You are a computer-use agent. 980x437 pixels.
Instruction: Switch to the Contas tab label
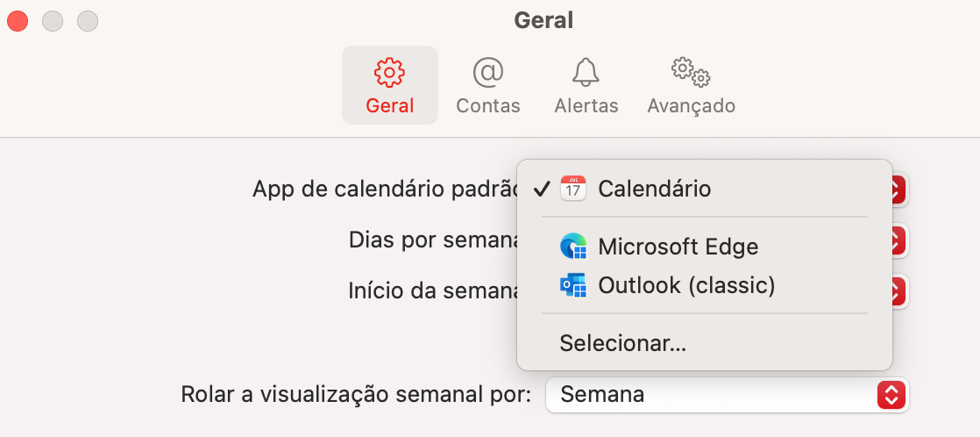coord(488,106)
